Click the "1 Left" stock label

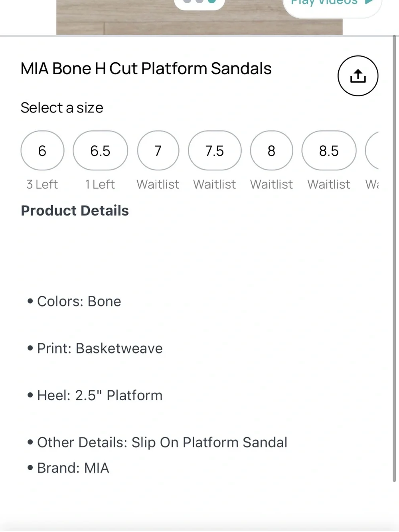pyautogui.click(x=100, y=184)
